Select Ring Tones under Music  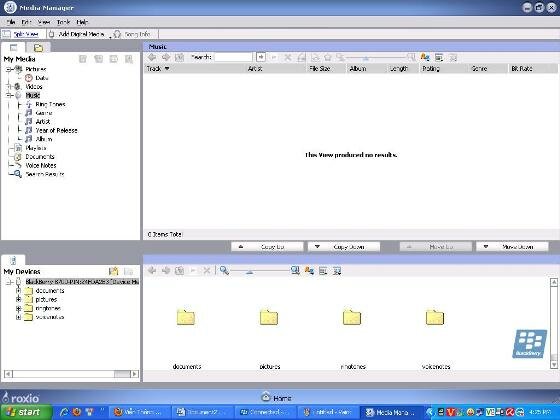50,104
